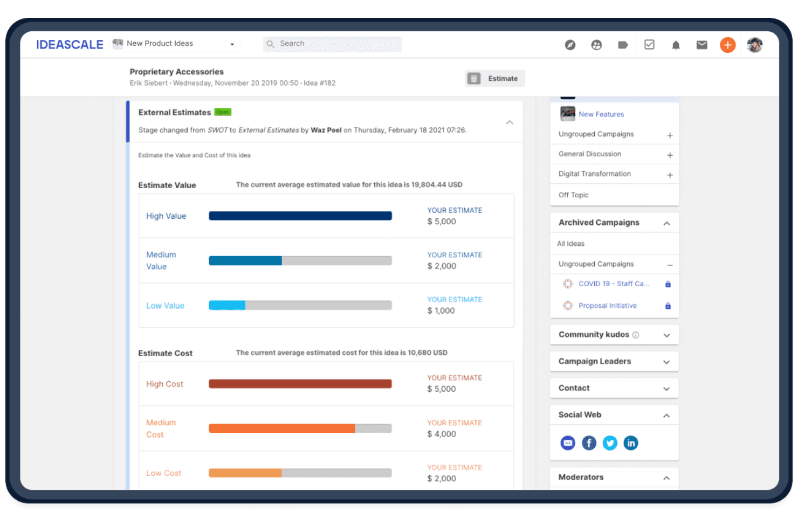
Task: Share on LinkedIn icon
Action: pyautogui.click(x=631, y=443)
